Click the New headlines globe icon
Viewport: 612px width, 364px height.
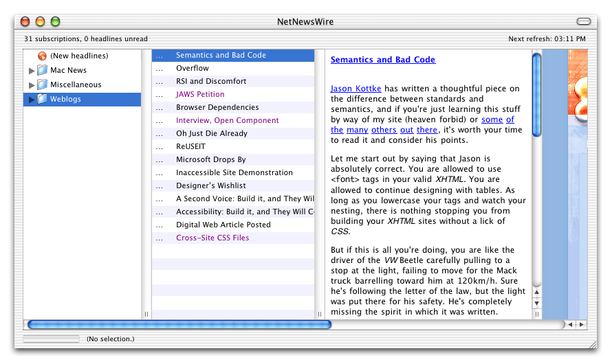(42, 56)
